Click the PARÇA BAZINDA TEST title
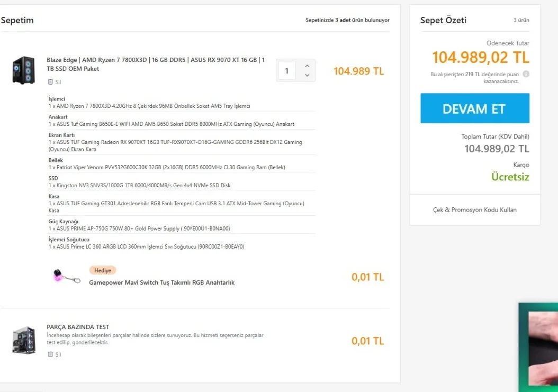 [78, 327]
